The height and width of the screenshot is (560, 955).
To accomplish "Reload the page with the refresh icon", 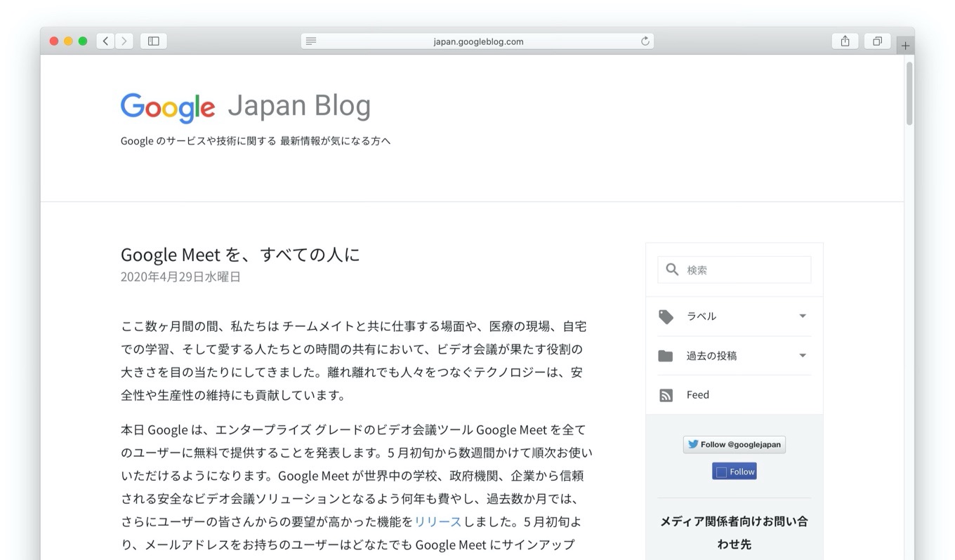I will pos(645,41).
